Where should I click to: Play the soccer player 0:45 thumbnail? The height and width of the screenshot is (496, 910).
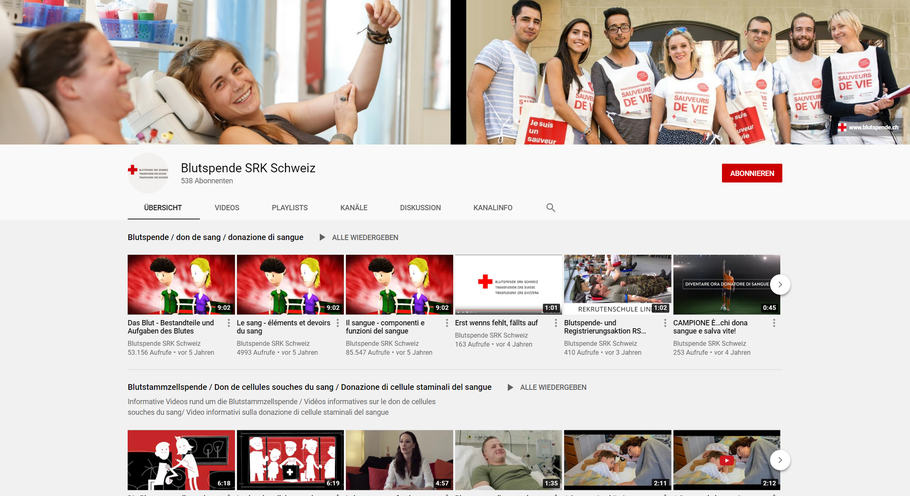coord(727,284)
